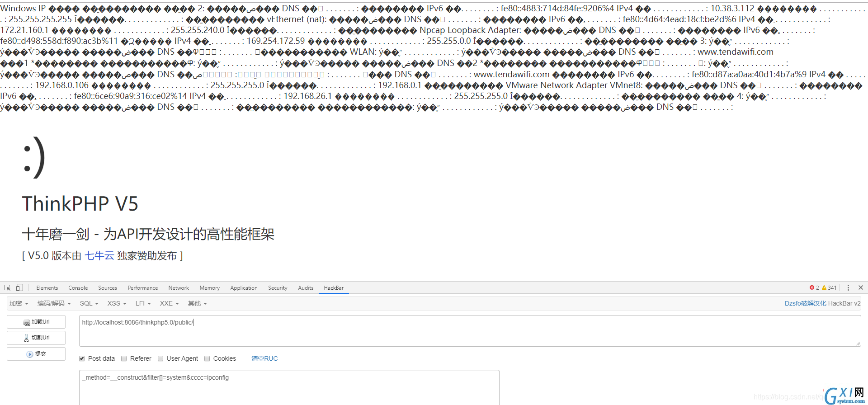This screenshot has height=405, width=868.
Task: Switch to the Memory tab
Action: coord(210,288)
